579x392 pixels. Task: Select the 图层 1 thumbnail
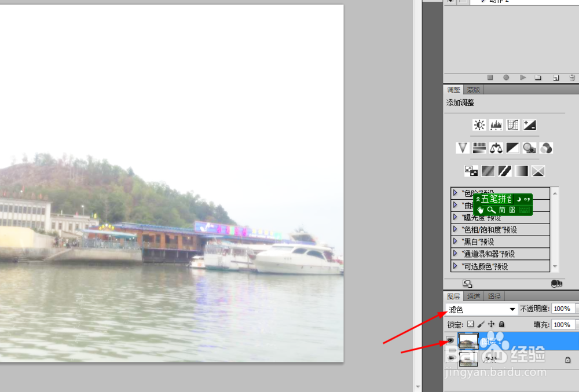point(468,341)
